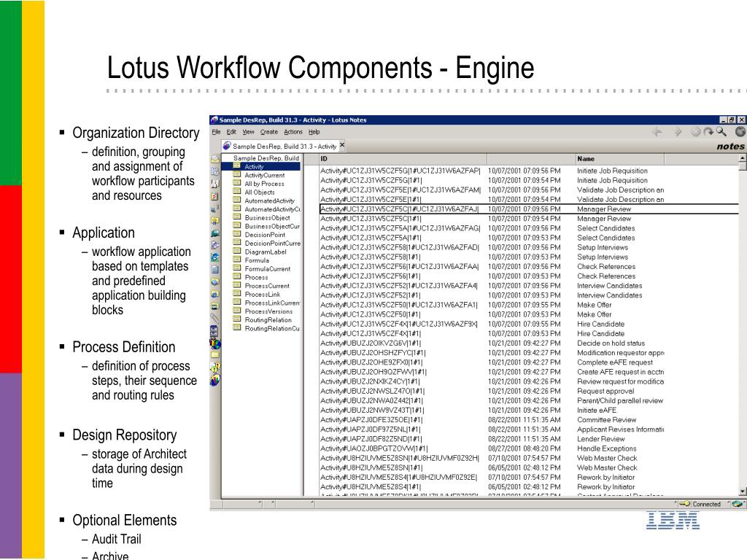Select the 'Lender Review' row
Image resolution: width=747 pixels, height=560 pixels.
(529, 439)
